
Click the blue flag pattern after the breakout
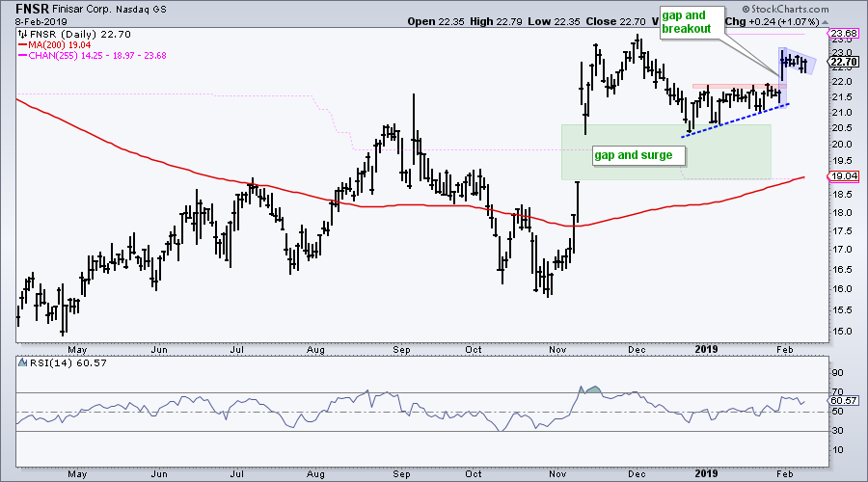pyautogui.click(x=798, y=62)
